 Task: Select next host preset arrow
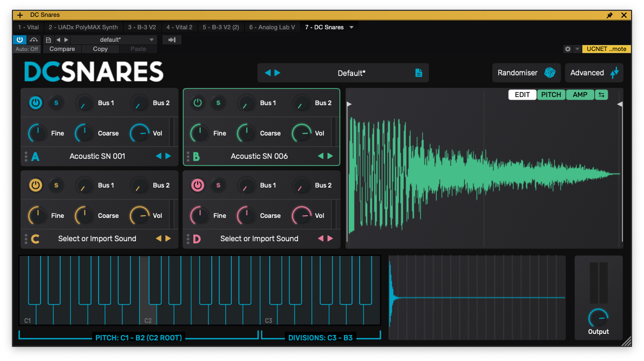pos(66,40)
